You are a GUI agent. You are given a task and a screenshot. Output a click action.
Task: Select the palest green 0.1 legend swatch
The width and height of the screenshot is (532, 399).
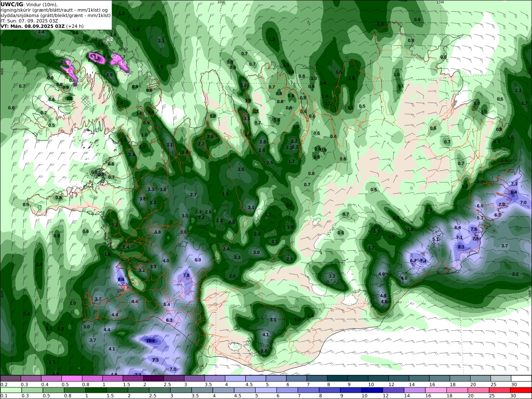pos(11,390)
